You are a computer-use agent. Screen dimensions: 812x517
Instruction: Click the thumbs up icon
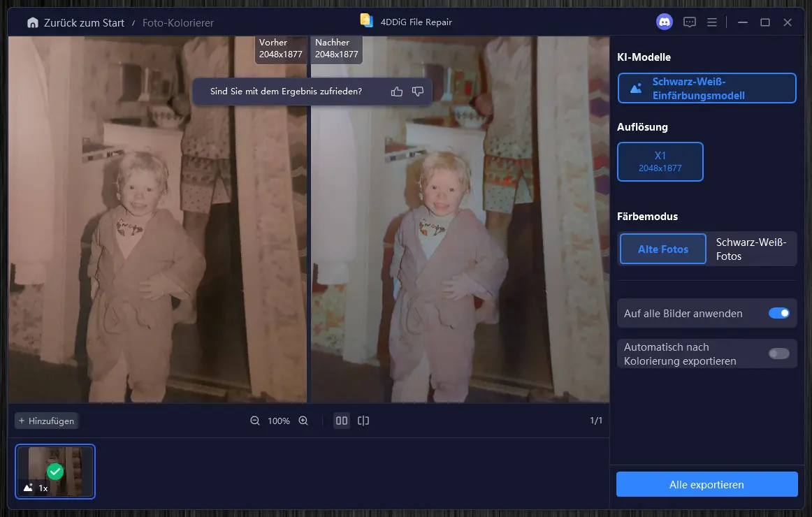[397, 92]
